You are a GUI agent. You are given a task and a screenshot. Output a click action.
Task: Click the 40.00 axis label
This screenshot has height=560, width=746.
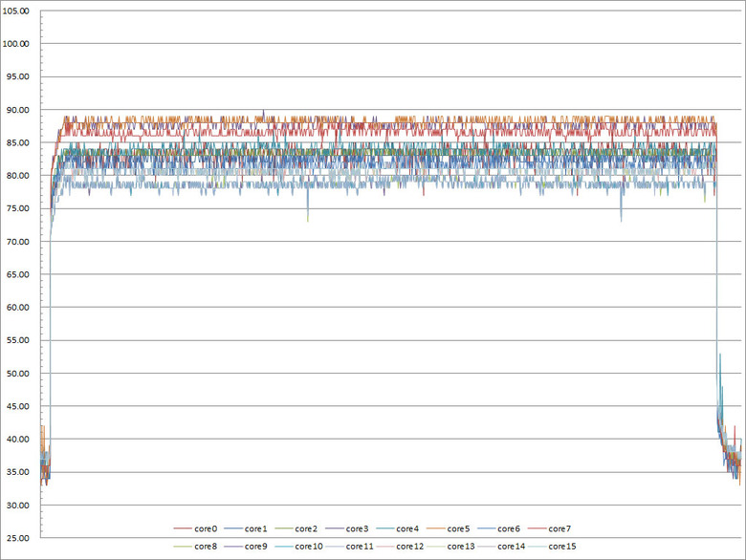pyautogui.click(x=17, y=439)
